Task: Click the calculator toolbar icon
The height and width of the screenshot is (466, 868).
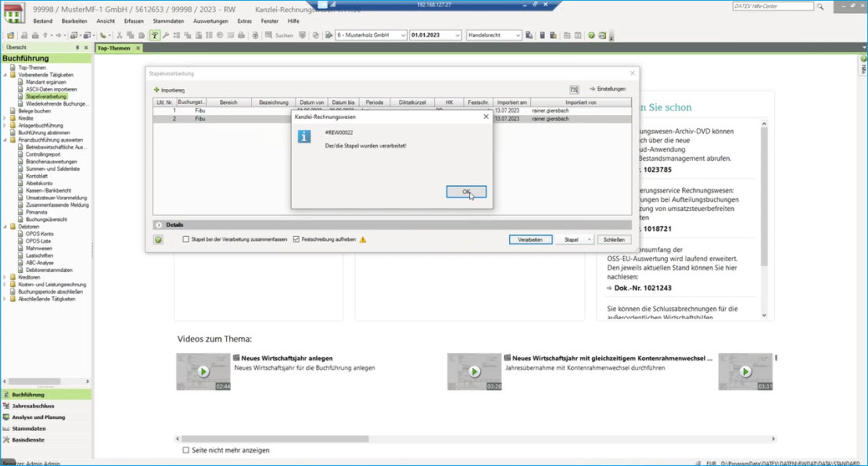Action: (542, 35)
